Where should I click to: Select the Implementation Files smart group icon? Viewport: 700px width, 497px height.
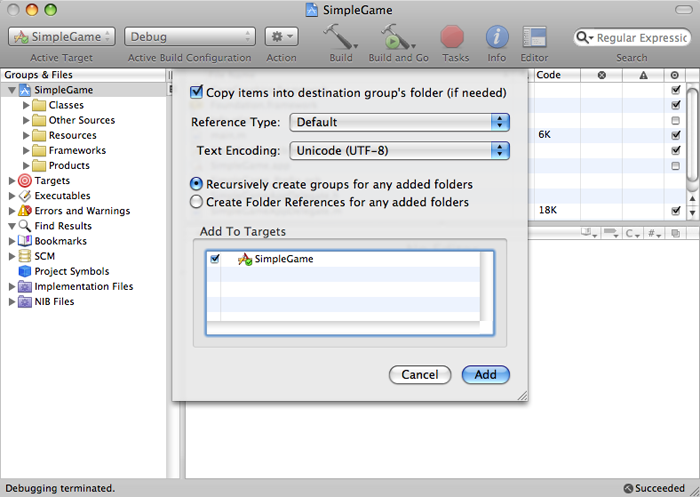tap(25, 287)
